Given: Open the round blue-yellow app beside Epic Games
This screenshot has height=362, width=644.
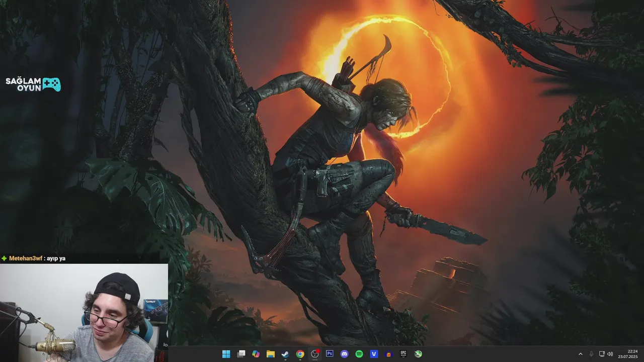Looking at the screenshot, I should pos(388,354).
